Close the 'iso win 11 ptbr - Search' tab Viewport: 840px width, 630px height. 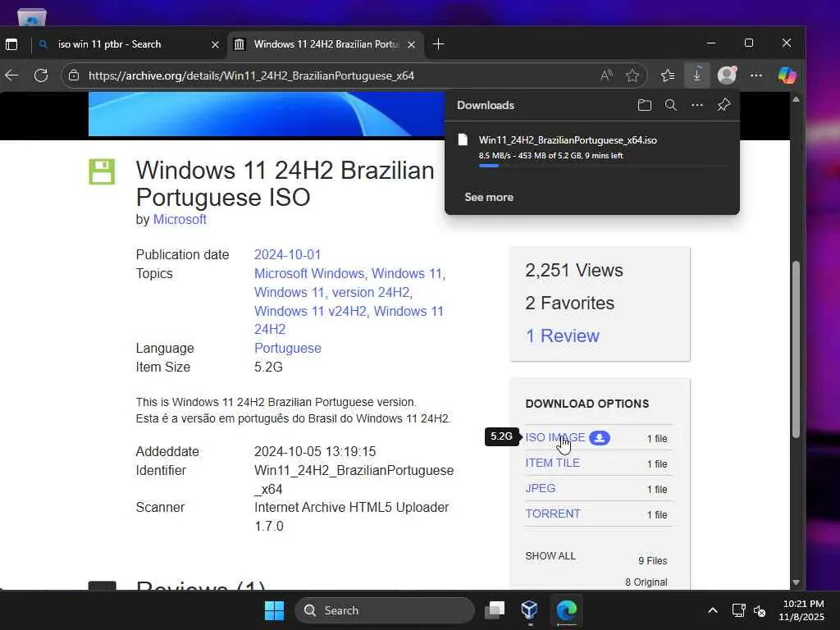[215, 44]
